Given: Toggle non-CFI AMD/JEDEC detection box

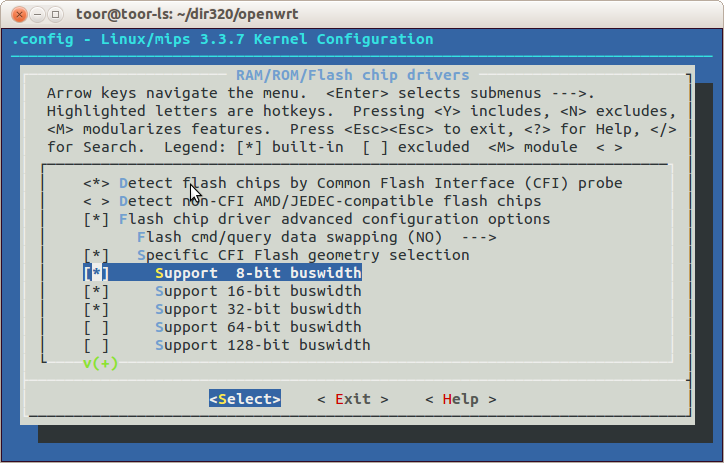Looking at the screenshot, I should [97, 201].
